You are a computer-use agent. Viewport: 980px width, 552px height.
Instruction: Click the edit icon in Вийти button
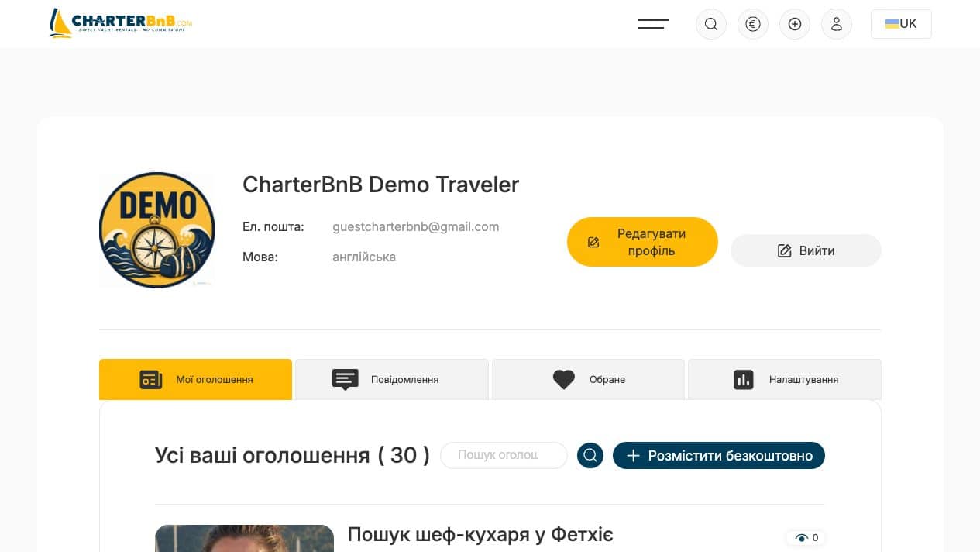click(784, 250)
